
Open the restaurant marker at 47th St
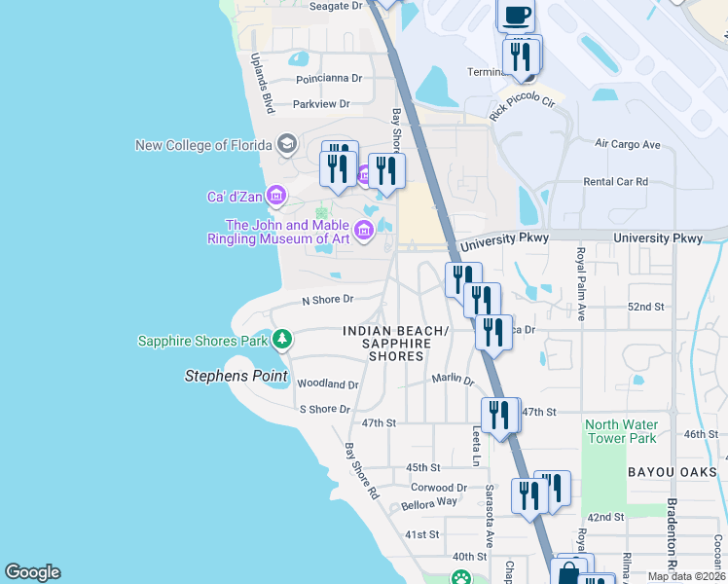click(x=499, y=416)
